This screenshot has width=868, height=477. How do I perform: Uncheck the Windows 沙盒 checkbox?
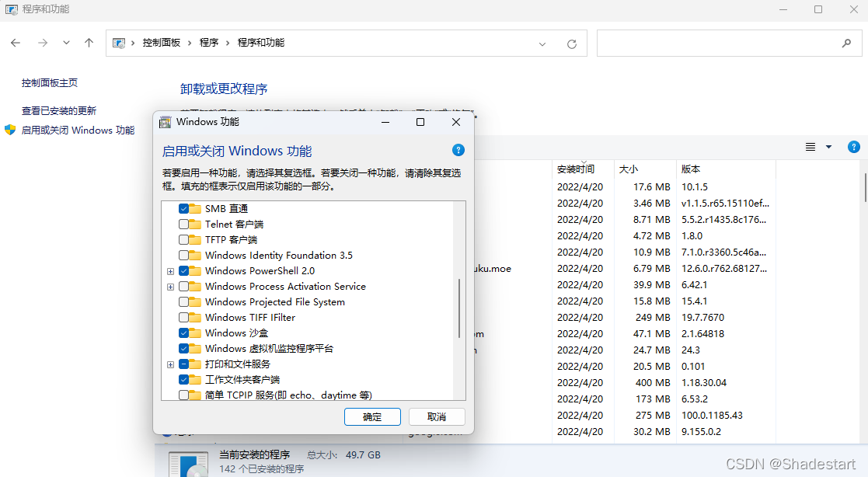tap(184, 333)
